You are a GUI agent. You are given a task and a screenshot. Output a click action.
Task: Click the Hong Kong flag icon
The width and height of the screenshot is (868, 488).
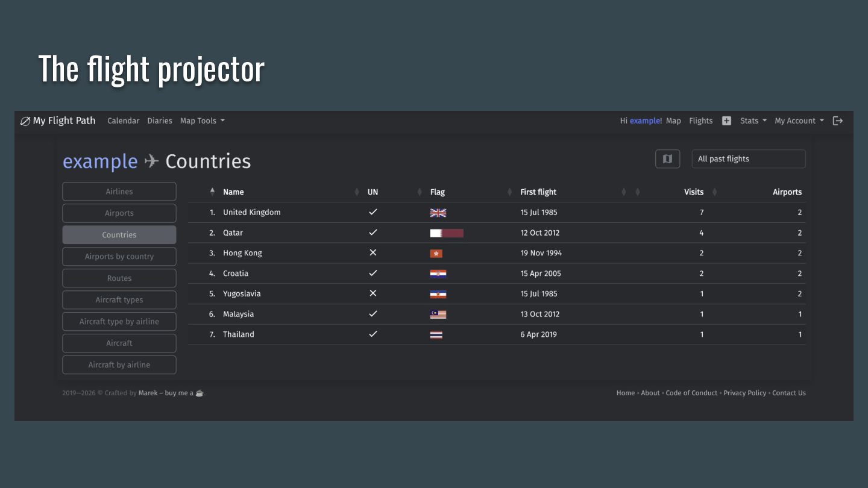coord(436,254)
